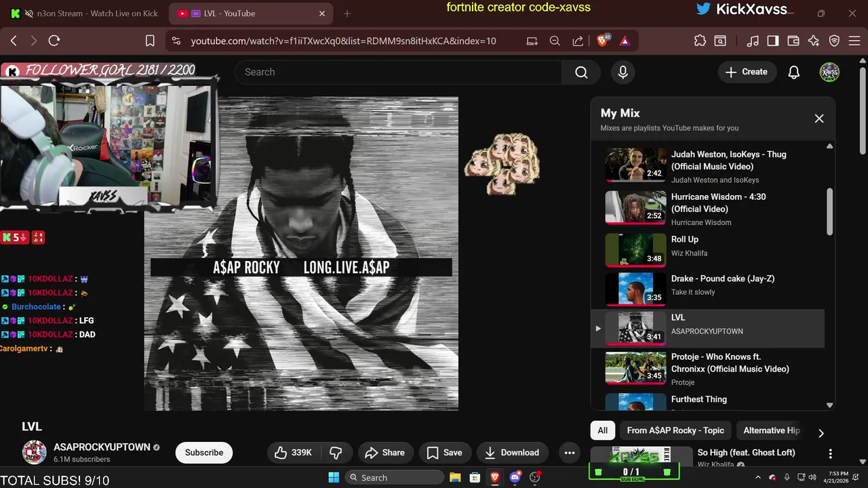This screenshot has width=868, height=488.
Task: Open Leo AI sparkle icon
Action: 814,41
